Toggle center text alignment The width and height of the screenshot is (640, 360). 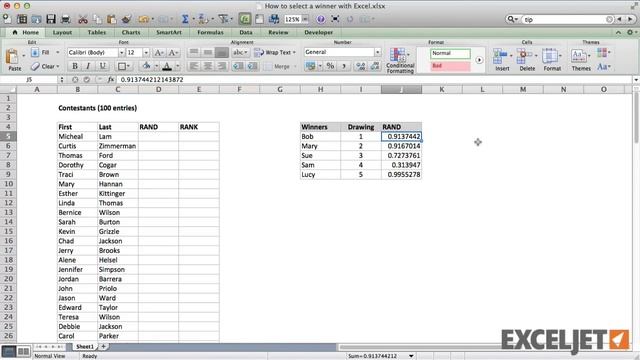pyautogui.click(x=208, y=66)
